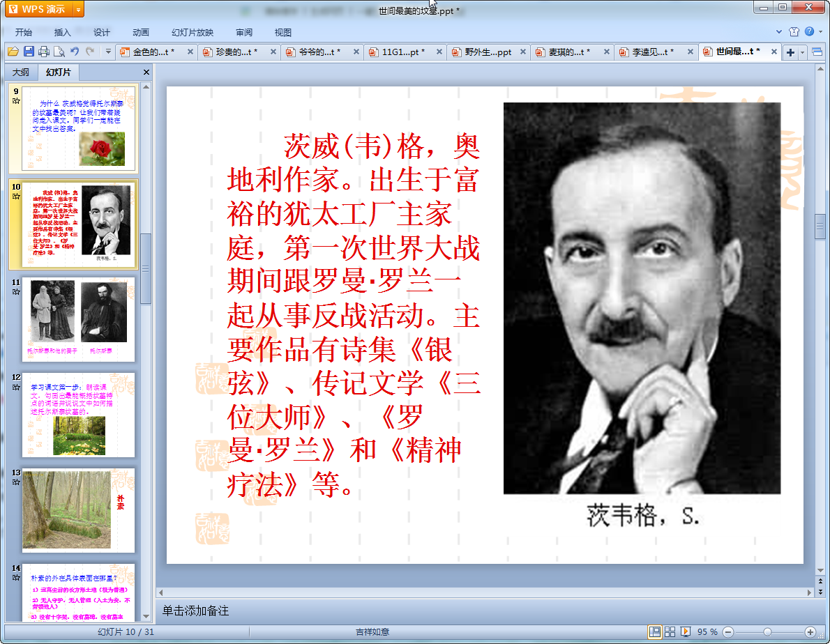Image resolution: width=830 pixels, height=644 pixels.
Task: Close the 李逵见...t document tab
Action: 691,52
